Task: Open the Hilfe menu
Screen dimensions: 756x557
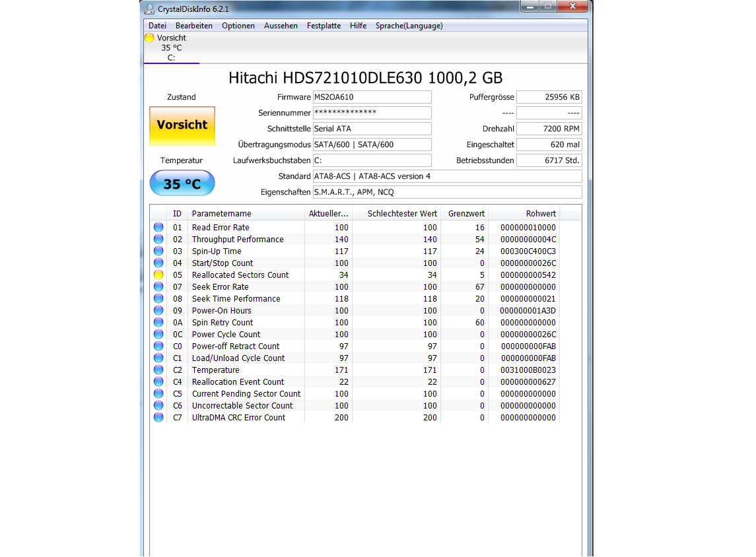Action: tap(359, 26)
